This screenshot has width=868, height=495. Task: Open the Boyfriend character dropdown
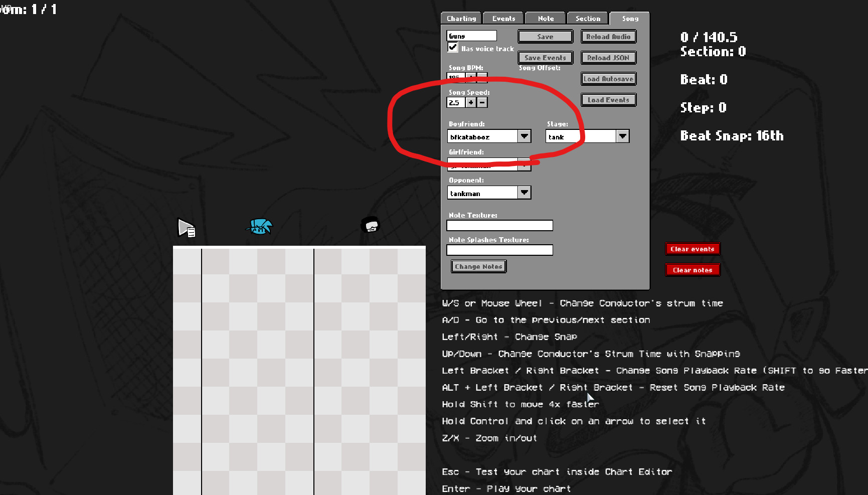click(525, 136)
